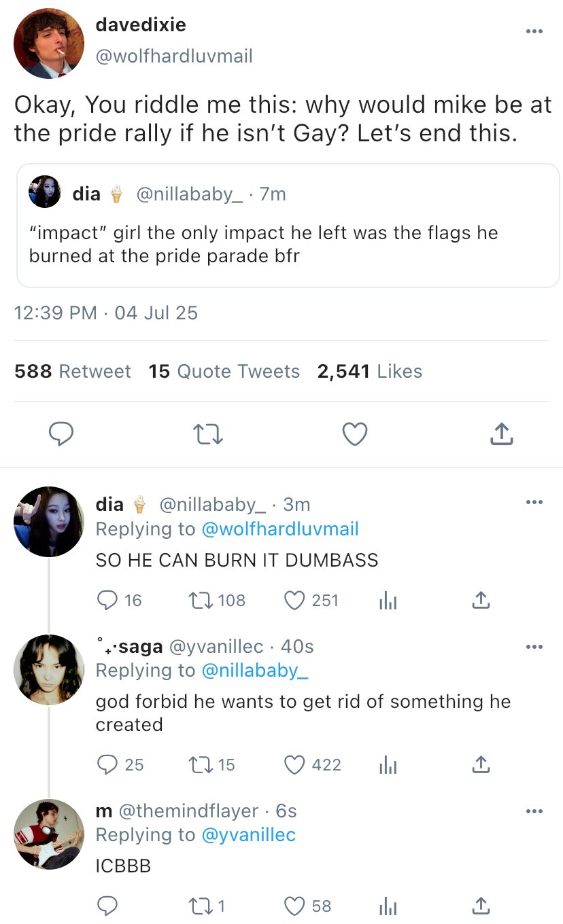View analytics for dia's reply
The width and height of the screenshot is (563, 924).
click(x=386, y=601)
